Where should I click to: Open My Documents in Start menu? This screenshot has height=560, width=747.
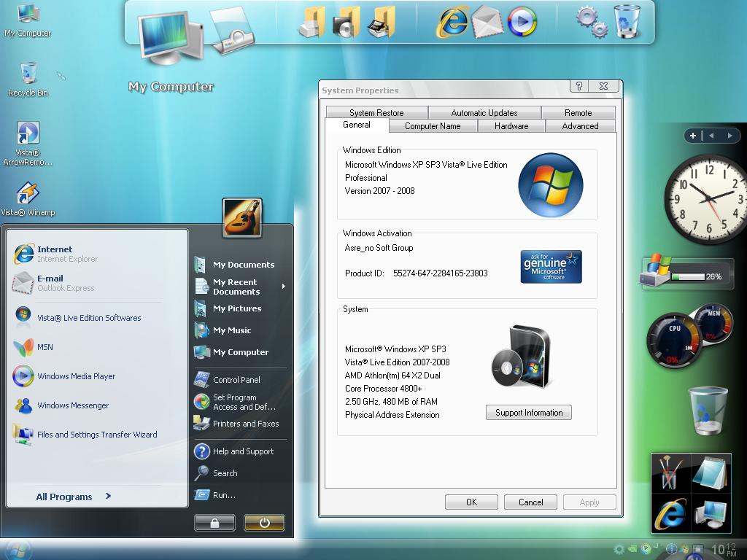click(x=234, y=264)
